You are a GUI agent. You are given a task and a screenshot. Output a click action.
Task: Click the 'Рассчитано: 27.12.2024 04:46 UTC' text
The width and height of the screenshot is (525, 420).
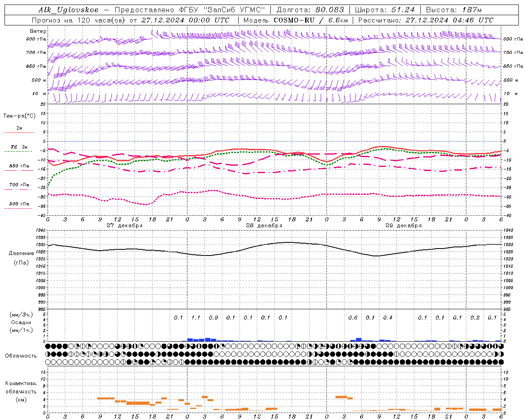click(426, 20)
